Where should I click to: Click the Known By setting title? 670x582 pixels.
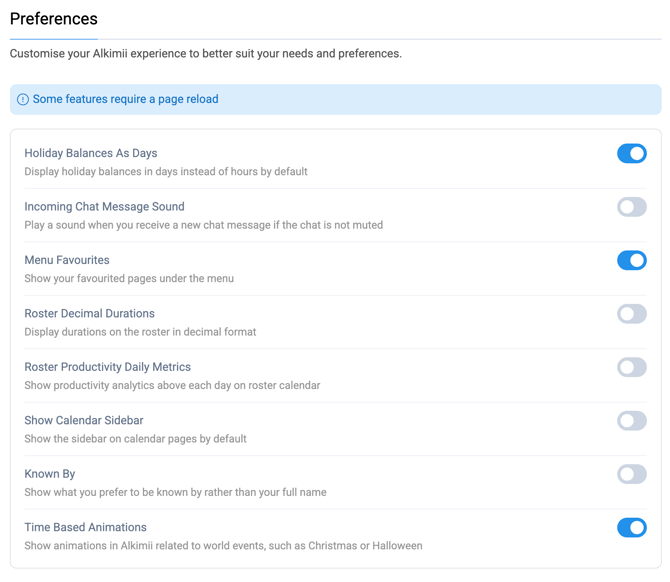pyautogui.click(x=50, y=474)
